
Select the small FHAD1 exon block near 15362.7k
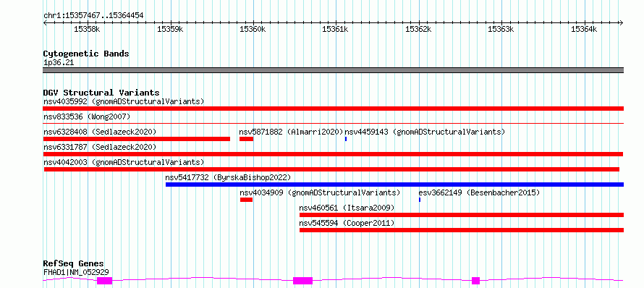coord(475,281)
